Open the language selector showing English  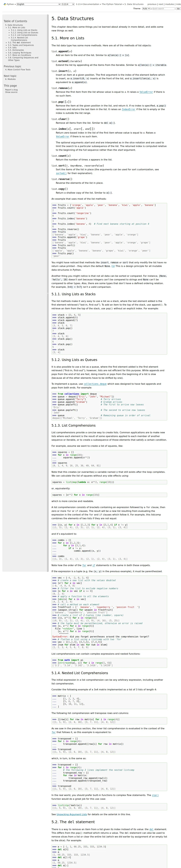pyautogui.click(x=38, y=4)
